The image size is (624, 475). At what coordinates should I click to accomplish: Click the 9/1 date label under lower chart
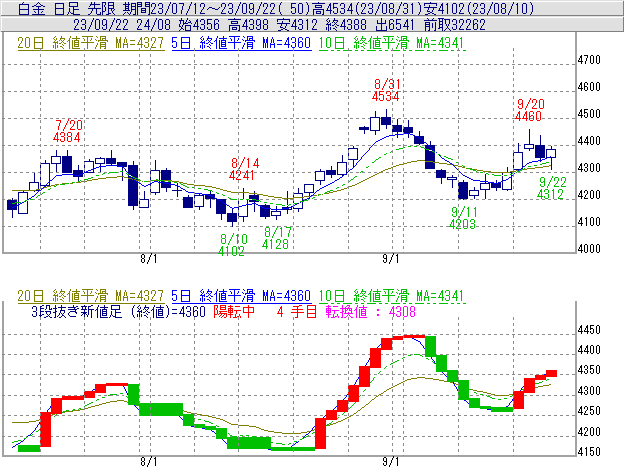[390, 462]
